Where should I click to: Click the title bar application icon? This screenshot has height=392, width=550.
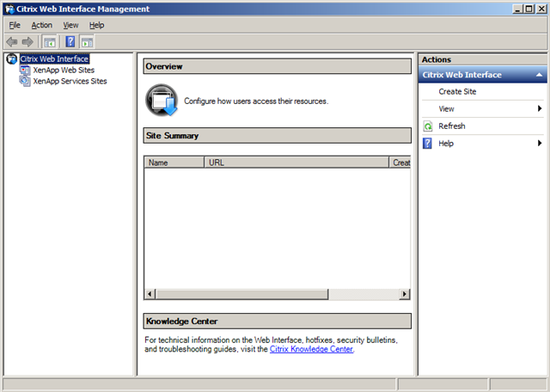coord(9,9)
